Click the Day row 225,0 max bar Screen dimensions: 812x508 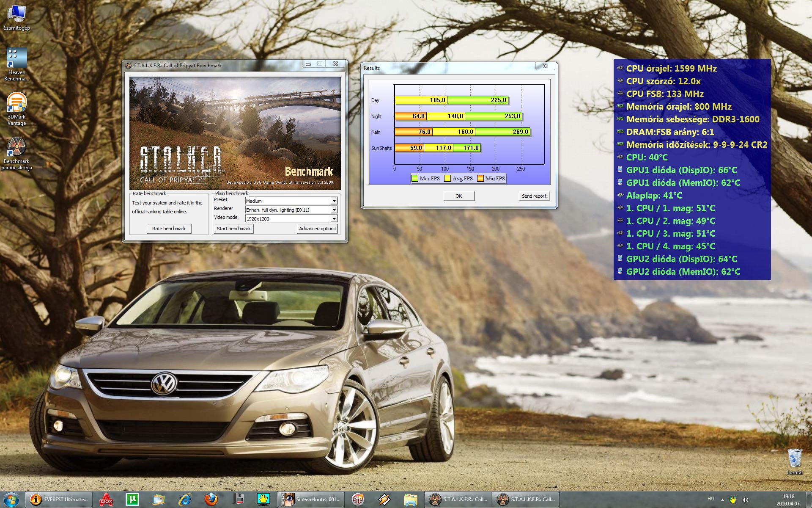pyautogui.click(x=477, y=100)
